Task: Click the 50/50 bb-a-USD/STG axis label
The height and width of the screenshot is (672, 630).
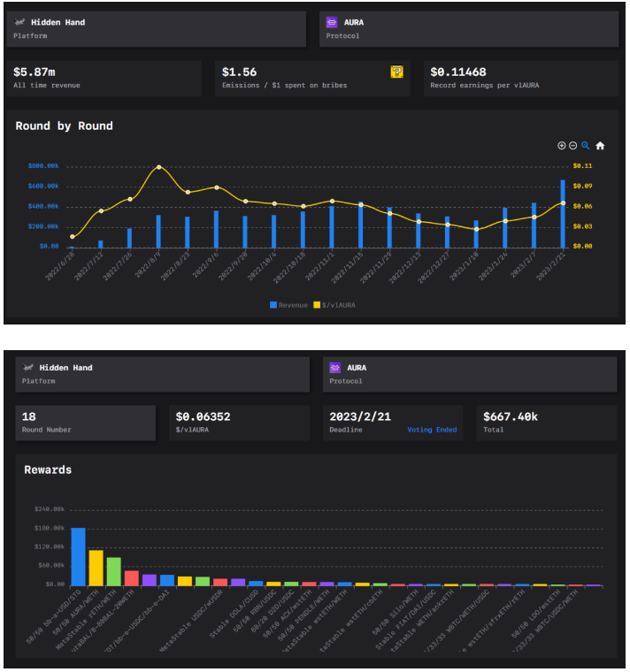Action: point(54,617)
